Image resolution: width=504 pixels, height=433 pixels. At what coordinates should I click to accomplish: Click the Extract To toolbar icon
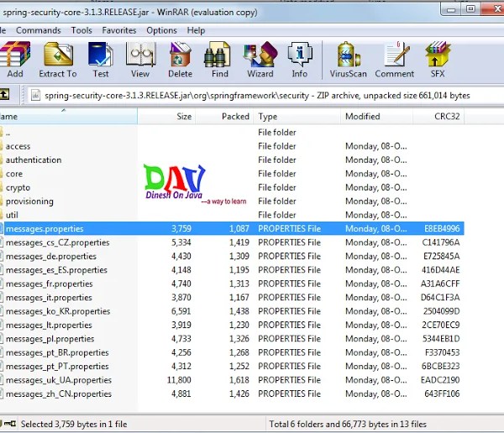pos(58,60)
